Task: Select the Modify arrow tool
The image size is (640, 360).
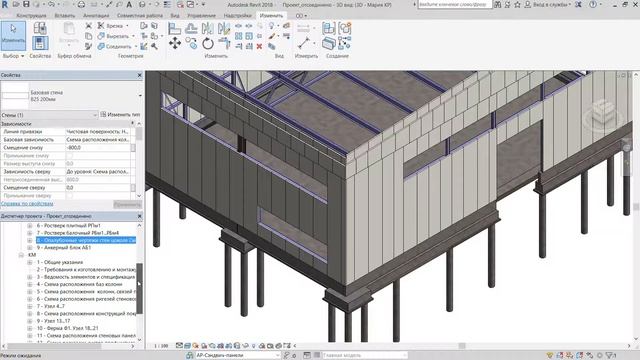Action: click(13, 36)
